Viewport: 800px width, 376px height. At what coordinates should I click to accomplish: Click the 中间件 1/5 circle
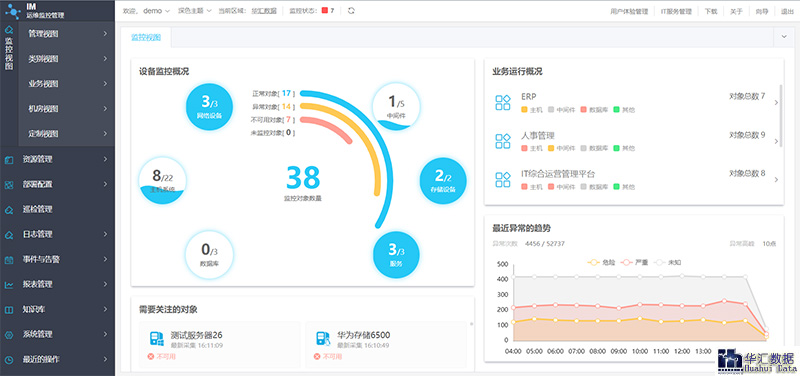[x=396, y=107]
